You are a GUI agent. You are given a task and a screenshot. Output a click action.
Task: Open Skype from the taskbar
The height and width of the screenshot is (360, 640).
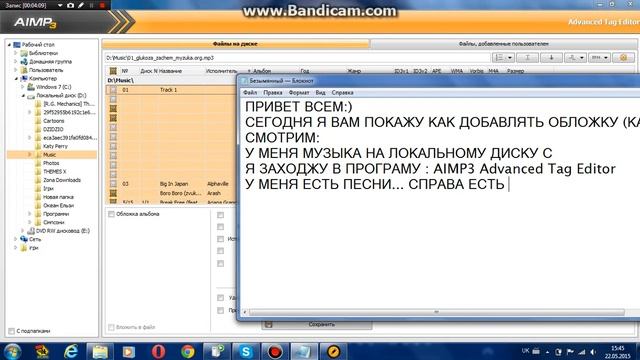(246, 351)
